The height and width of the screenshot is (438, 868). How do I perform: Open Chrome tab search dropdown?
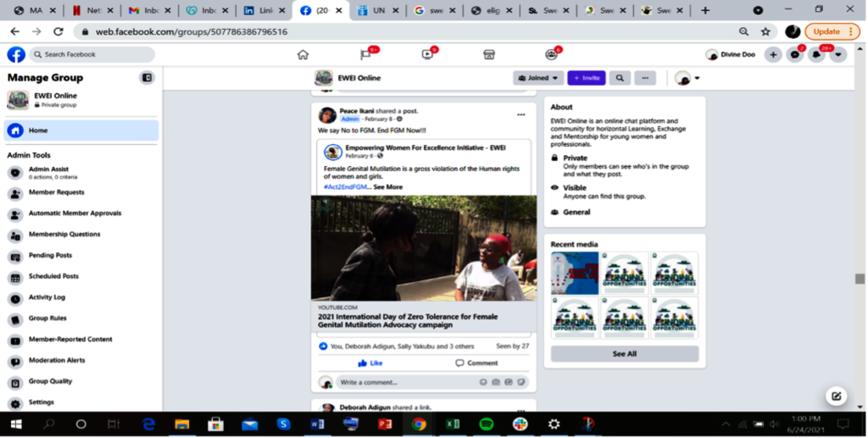pyautogui.click(x=758, y=10)
